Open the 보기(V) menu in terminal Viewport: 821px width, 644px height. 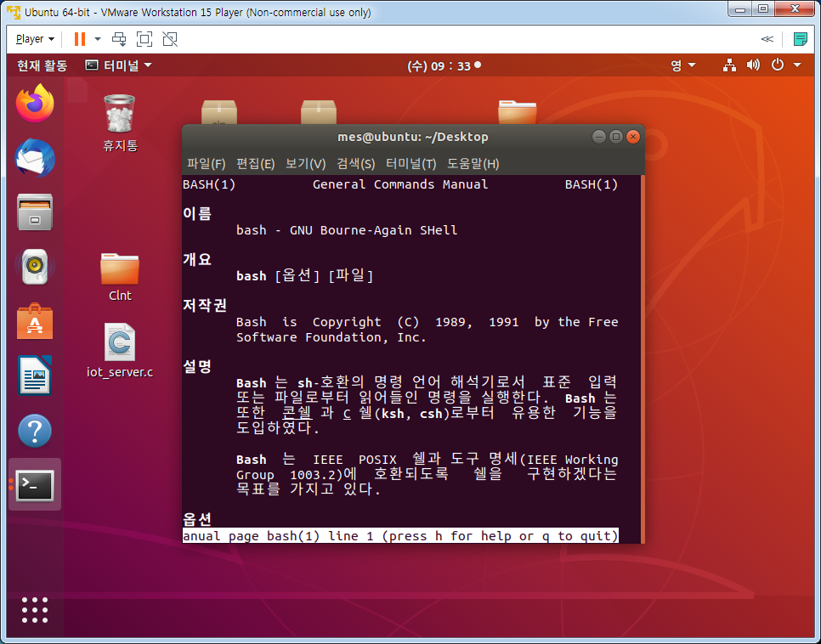305,164
